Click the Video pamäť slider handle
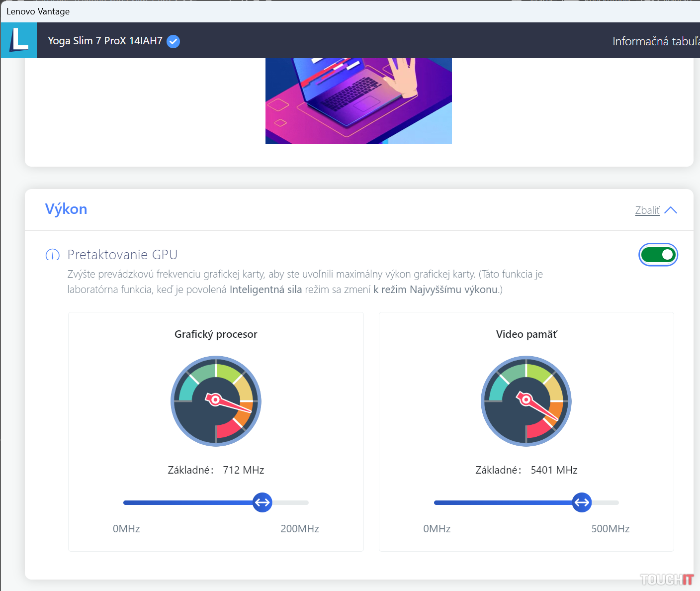The height and width of the screenshot is (591, 700). click(x=581, y=502)
